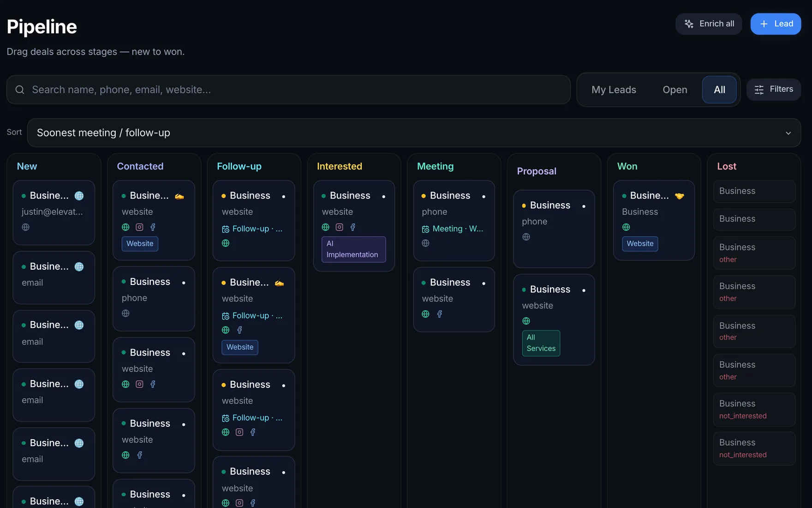812x508 pixels.
Task: Click the globe icon on the Proposal phone card
Action: tap(526, 236)
